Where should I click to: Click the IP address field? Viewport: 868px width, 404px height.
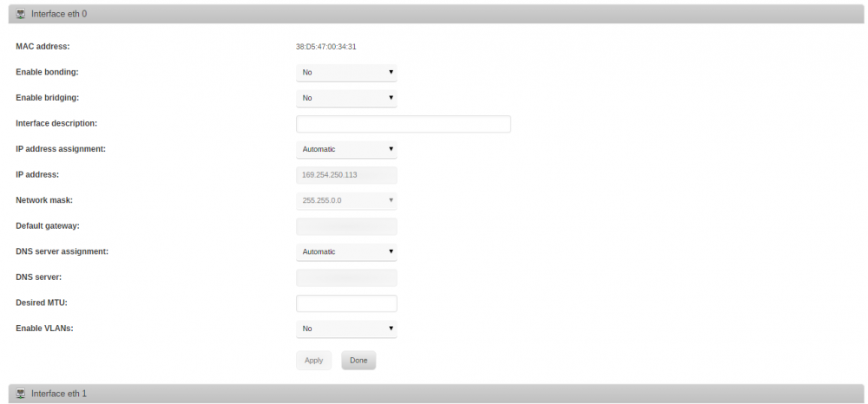coord(346,174)
